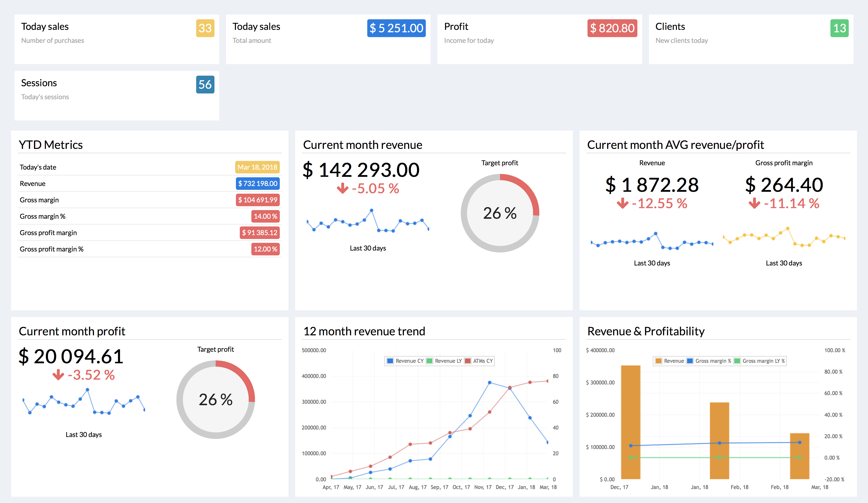Toggle Revenue CY legend swatch
Screen dimensions: 868x503
click(390, 361)
